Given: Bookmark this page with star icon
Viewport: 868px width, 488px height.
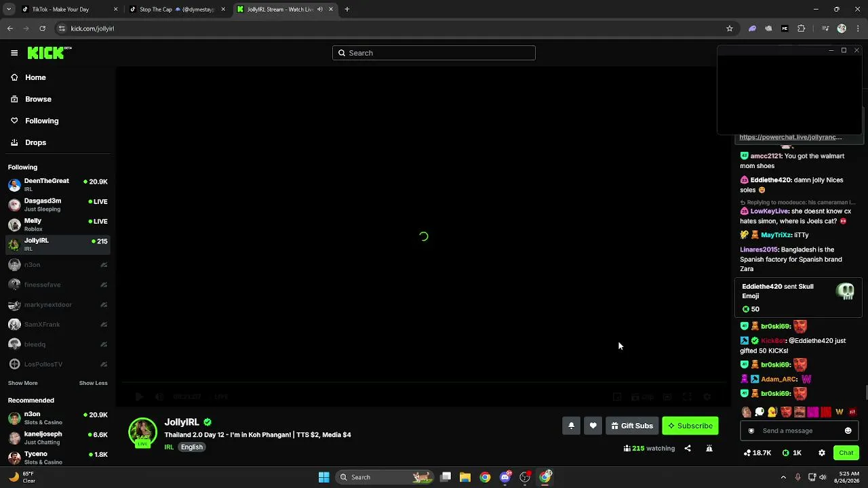Looking at the screenshot, I should click(x=730, y=28).
